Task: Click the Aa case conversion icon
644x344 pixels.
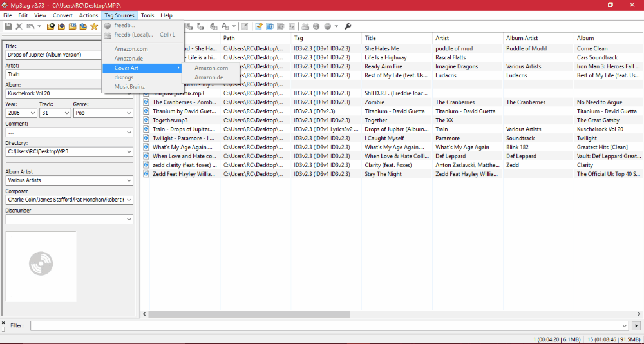Action: 225,26
